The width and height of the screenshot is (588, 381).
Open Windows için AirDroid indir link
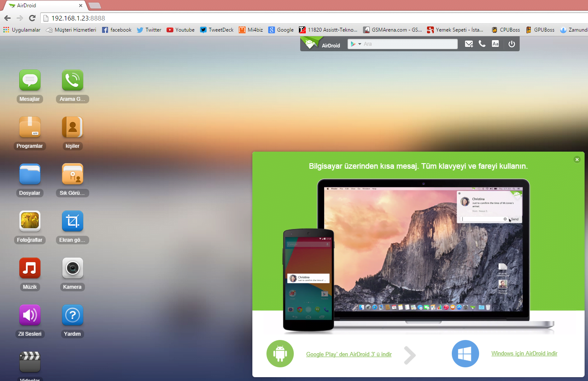click(x=524, y=353)
